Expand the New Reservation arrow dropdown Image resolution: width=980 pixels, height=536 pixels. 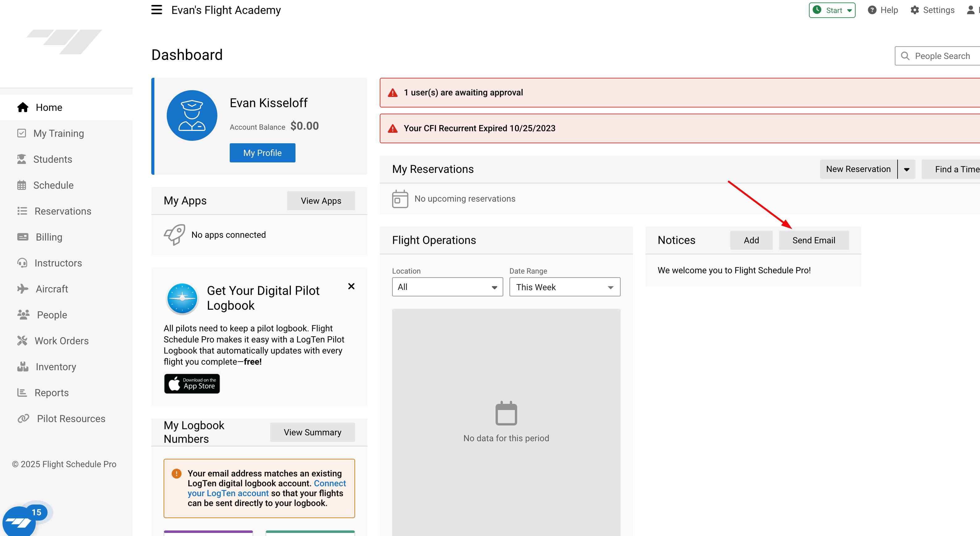coord(907,169)
